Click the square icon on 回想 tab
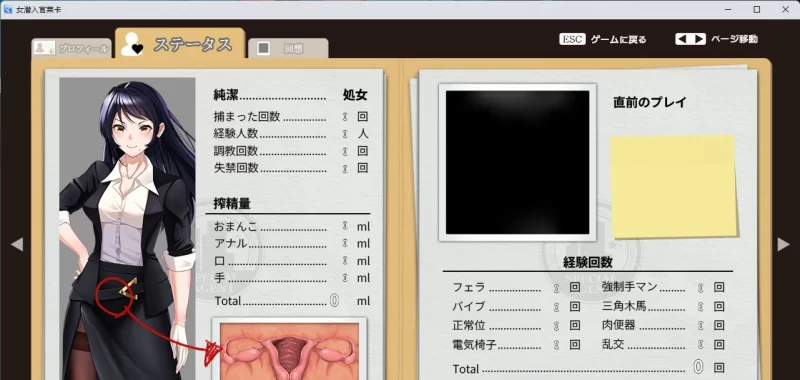 point(263,48)
